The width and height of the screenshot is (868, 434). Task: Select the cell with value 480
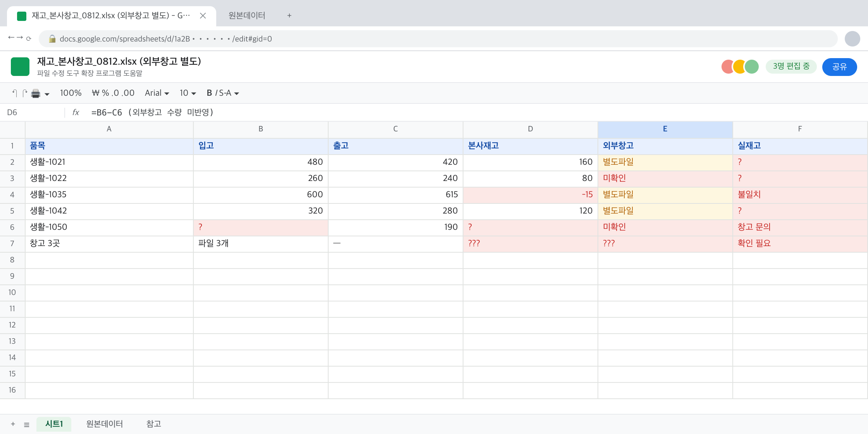[260, 162]
